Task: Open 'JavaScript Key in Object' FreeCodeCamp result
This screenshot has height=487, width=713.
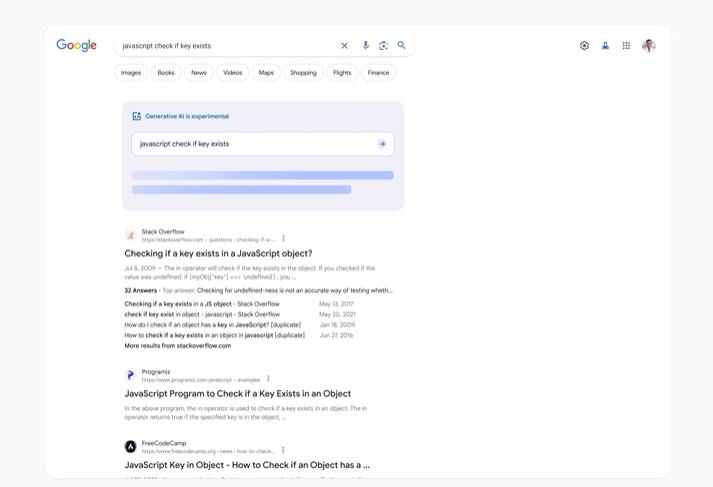Action: 247,465
